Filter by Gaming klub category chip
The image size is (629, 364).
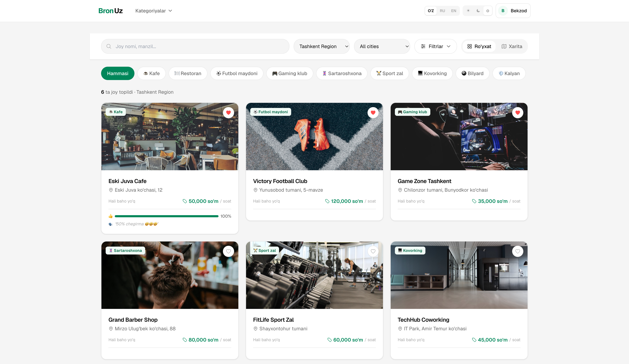pyautogui.click(x=290, y=73)
